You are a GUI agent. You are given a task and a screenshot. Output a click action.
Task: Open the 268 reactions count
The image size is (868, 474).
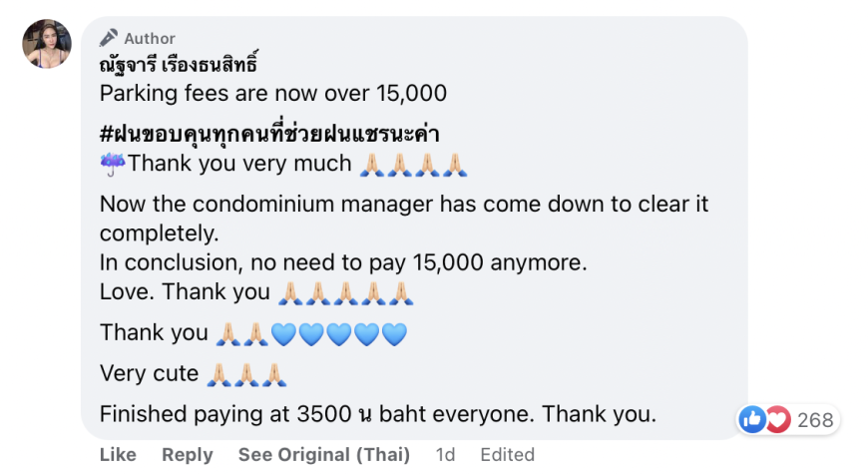pyautogui.click(x=815, y=420)
